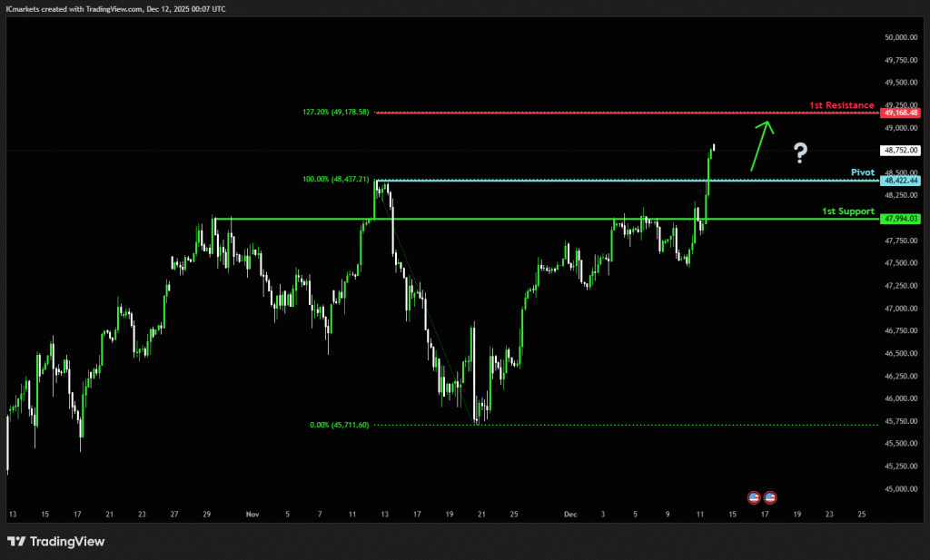Click the Nov label on the time axis
Viewport: 930px width, 560px height.
(252, 515)
